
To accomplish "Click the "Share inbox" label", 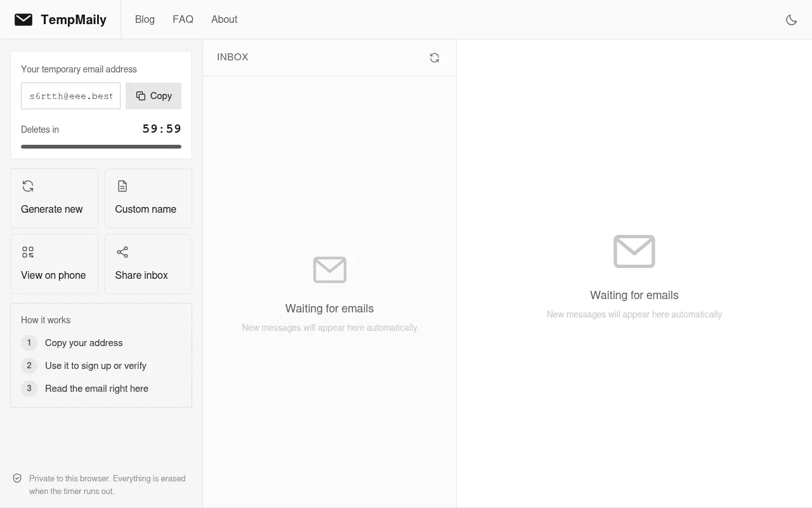I will [141, 275].
